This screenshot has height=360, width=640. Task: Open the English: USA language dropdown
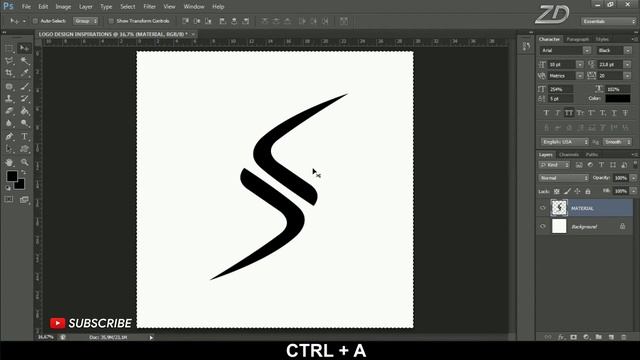pos(564,142)
